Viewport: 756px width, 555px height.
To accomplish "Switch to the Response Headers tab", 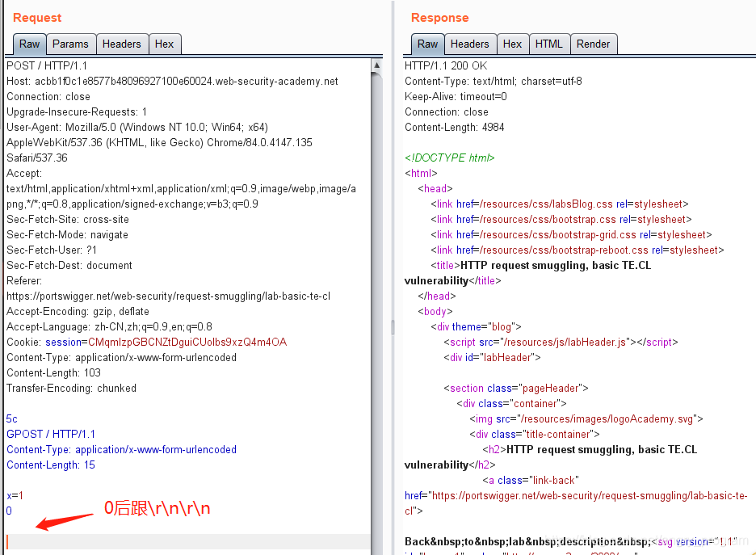I will (469, 44).
